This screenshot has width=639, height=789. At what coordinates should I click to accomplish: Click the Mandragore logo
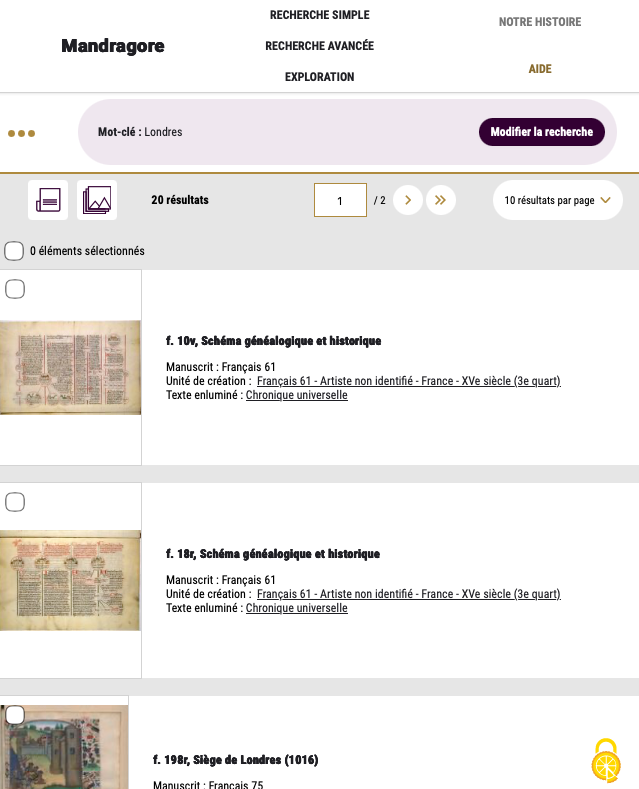point(112,46)
